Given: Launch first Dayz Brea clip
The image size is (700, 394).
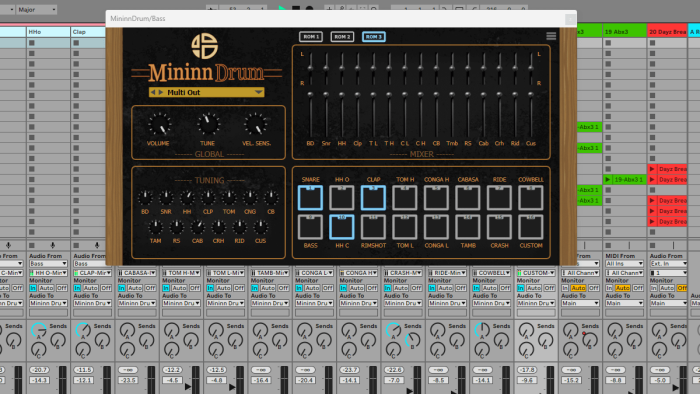Looking at the screenshot, I should pos(652,169).
